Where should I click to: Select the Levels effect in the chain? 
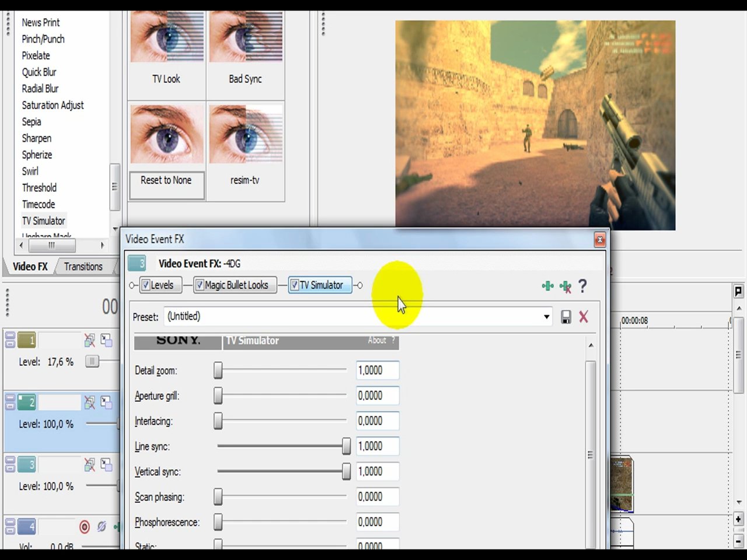coord(162,285)
